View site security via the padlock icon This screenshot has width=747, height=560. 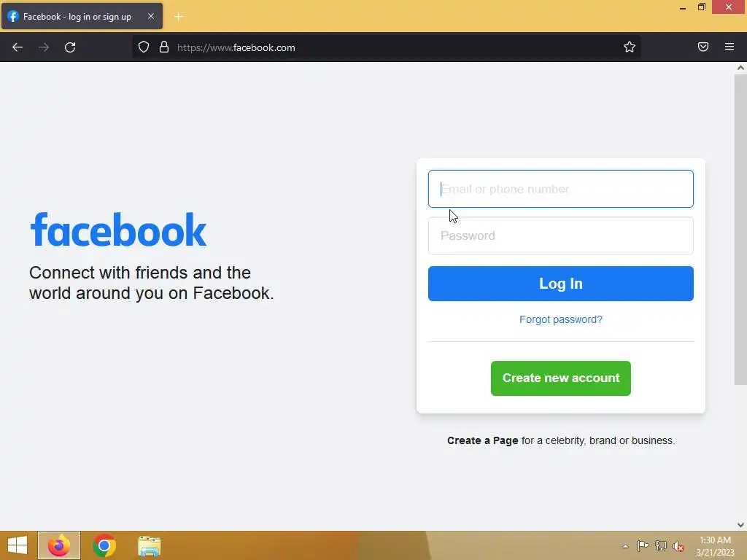(164, 47)
